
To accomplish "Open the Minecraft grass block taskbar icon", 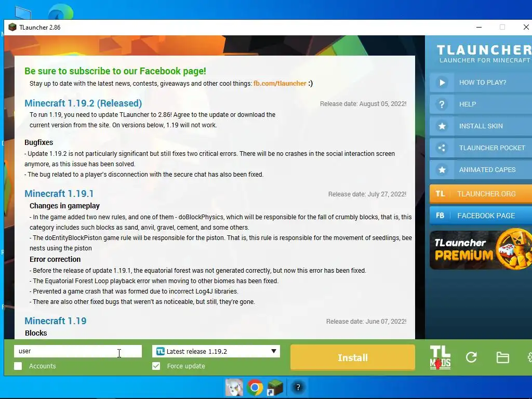I will [275, 387].
